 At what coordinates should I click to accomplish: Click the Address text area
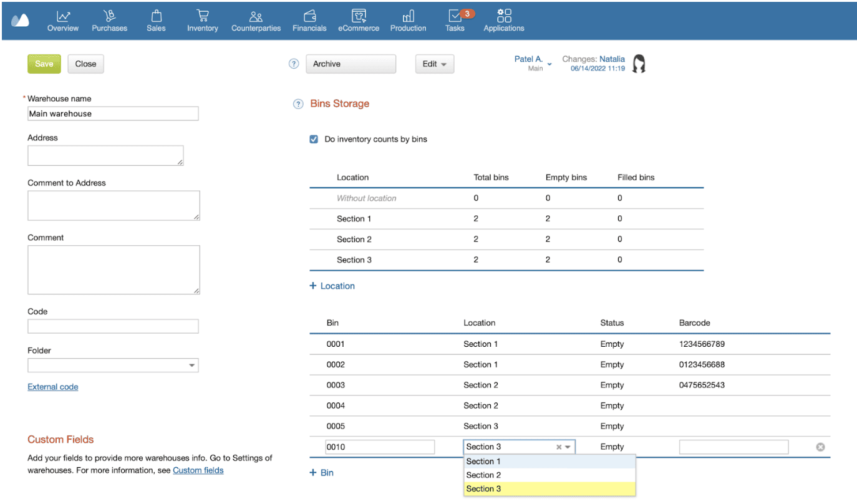point(105,156)
